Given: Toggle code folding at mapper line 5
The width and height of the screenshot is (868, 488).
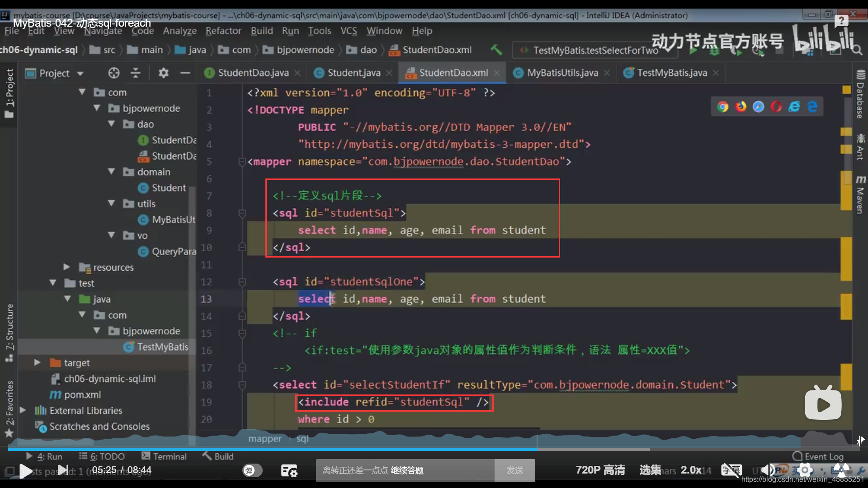Looking at the screenshot, I should tap(242, 161).
